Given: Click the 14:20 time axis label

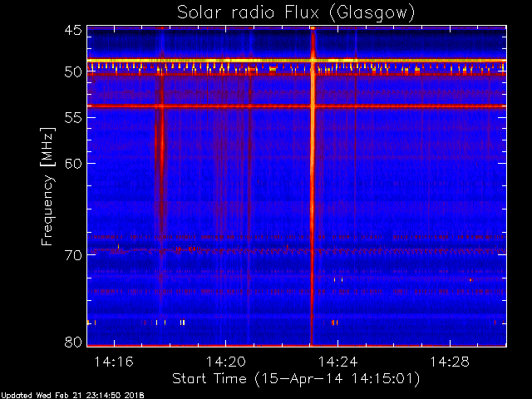Looking at the screenshot, I should pos(226,362).
